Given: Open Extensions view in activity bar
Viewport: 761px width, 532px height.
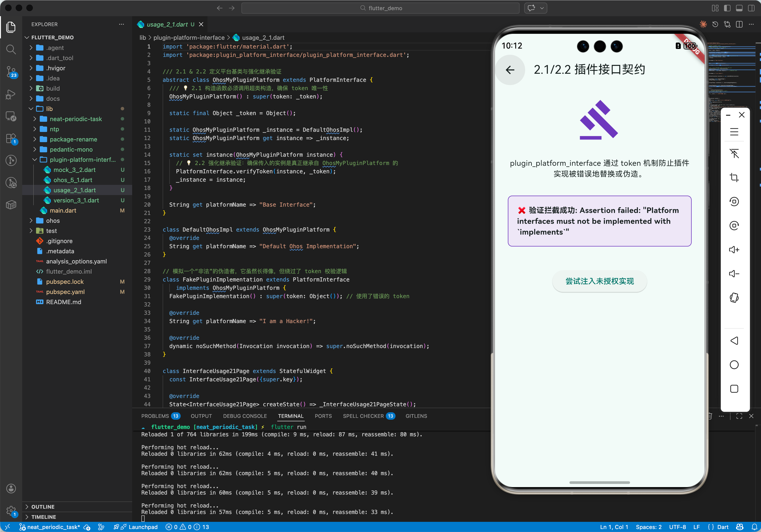Looking at the screenshot, I should (x=11, y=139).
